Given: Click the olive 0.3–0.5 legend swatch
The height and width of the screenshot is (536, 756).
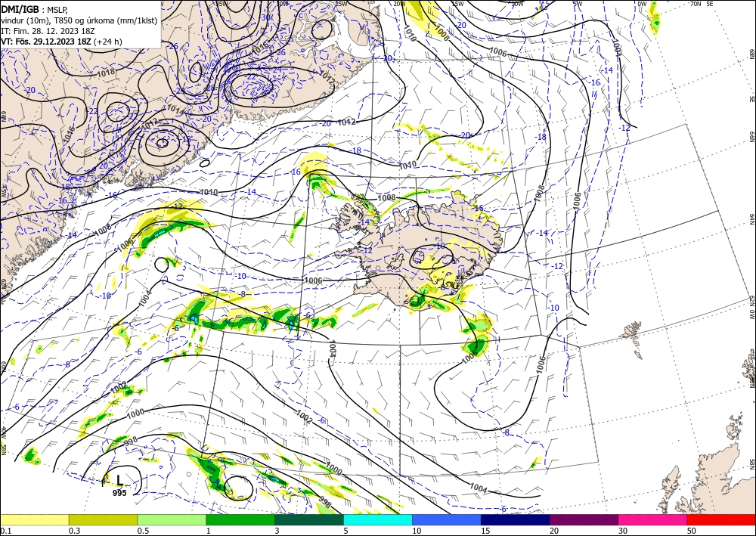Looking at the screenshot, I should coord(103,519).
